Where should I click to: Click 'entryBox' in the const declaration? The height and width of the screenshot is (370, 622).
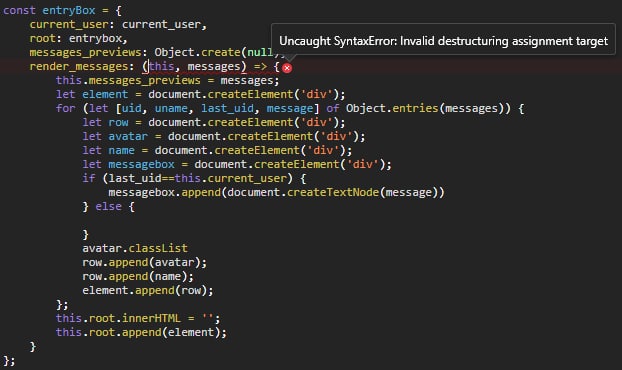(x=69, y=10)
